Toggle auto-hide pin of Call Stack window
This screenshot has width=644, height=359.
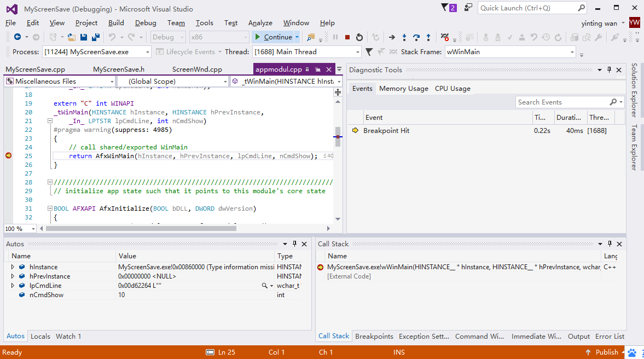point(610,244)
